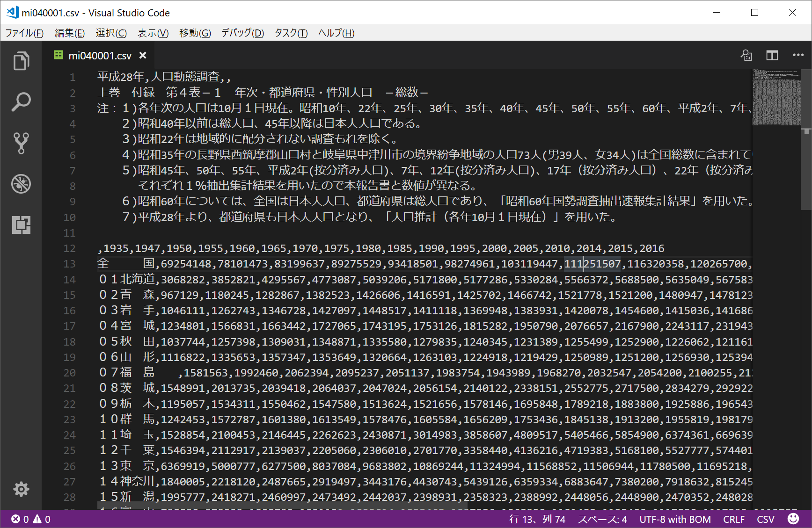Screen dimensions: 812x528
Task: Change the UTF-8 with BOM encoding
Action: click(x=675, y=519)
